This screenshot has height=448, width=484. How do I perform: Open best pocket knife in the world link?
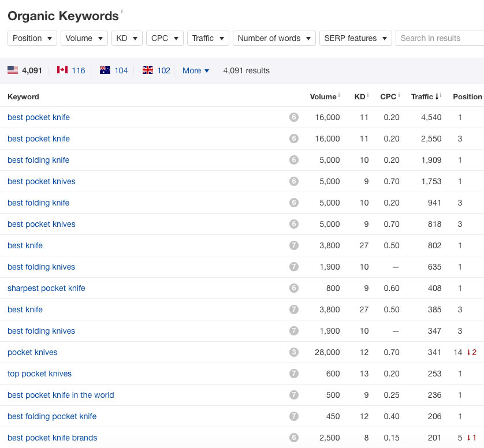pos(61,395)
